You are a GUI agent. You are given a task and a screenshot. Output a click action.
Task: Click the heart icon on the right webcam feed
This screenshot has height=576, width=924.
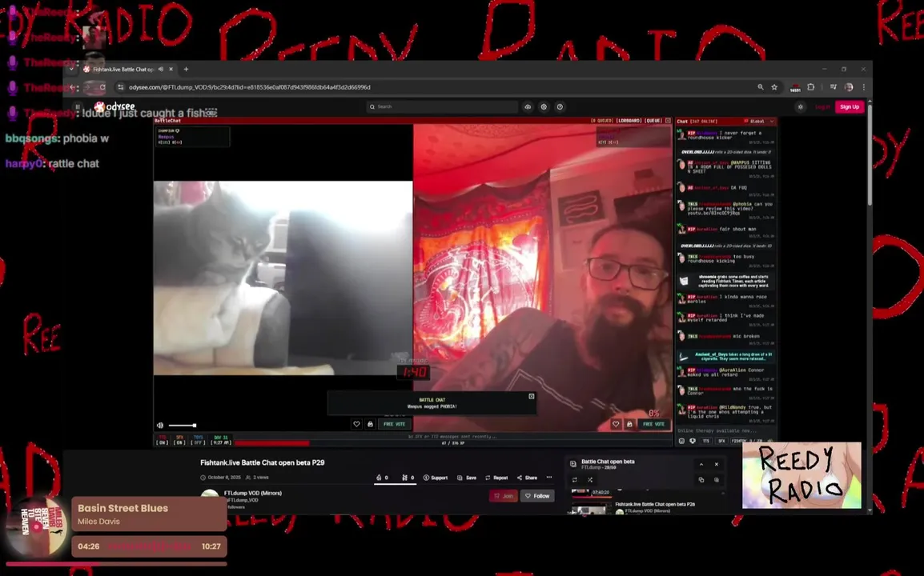(x=616, y=424)
